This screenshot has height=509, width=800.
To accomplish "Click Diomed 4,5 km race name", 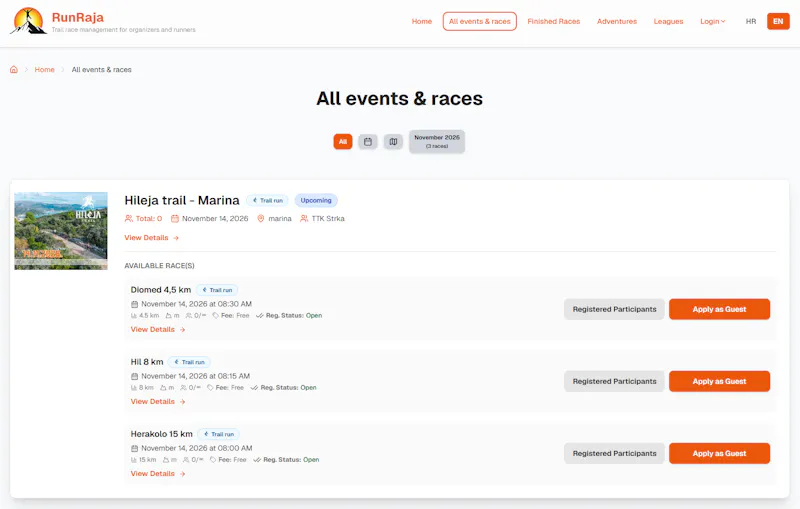I will (x=161, y=290).
